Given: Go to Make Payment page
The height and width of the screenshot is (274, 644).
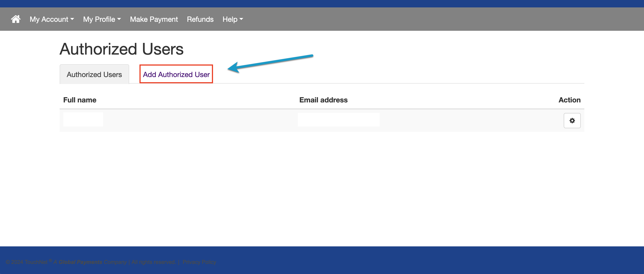Looking at the screenshot, I should [x=154, y=19].
